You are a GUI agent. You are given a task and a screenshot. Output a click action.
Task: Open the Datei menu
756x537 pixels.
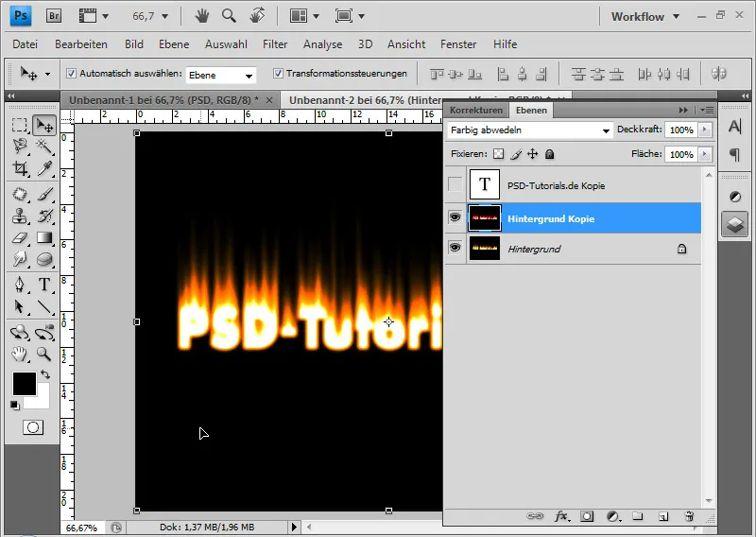[x=26, y=44]
